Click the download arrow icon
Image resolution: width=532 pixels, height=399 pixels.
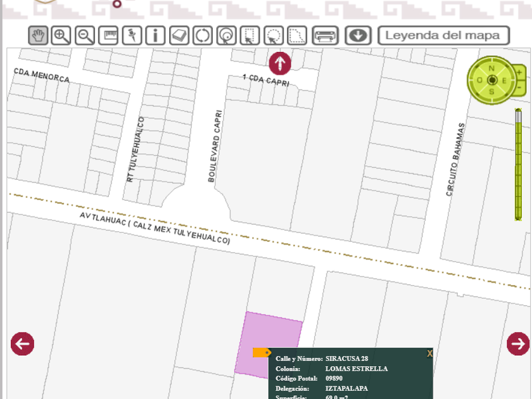[x=358, y=35]
